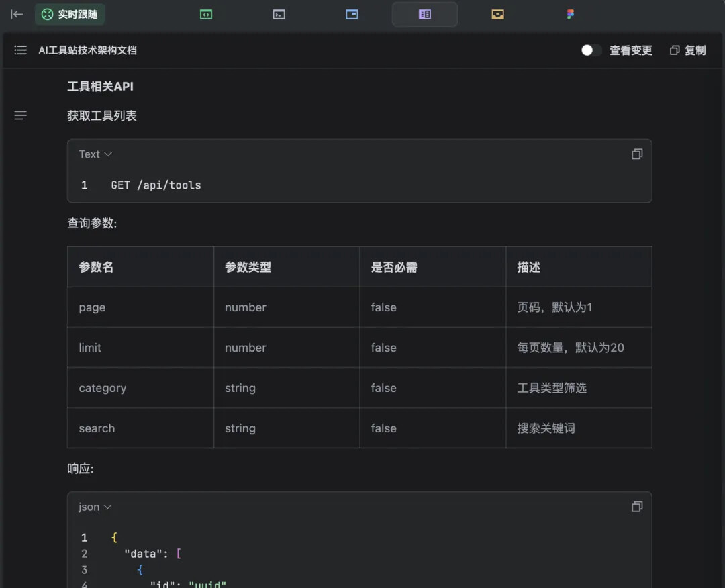
Task: Select the search parameter table cell
Action: [x=97, y=428]
